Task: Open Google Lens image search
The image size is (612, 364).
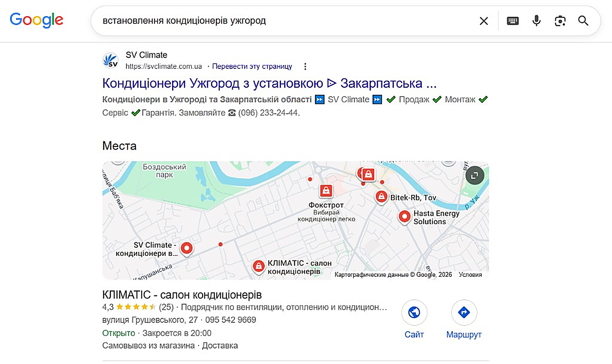Action: click(560, 21)
